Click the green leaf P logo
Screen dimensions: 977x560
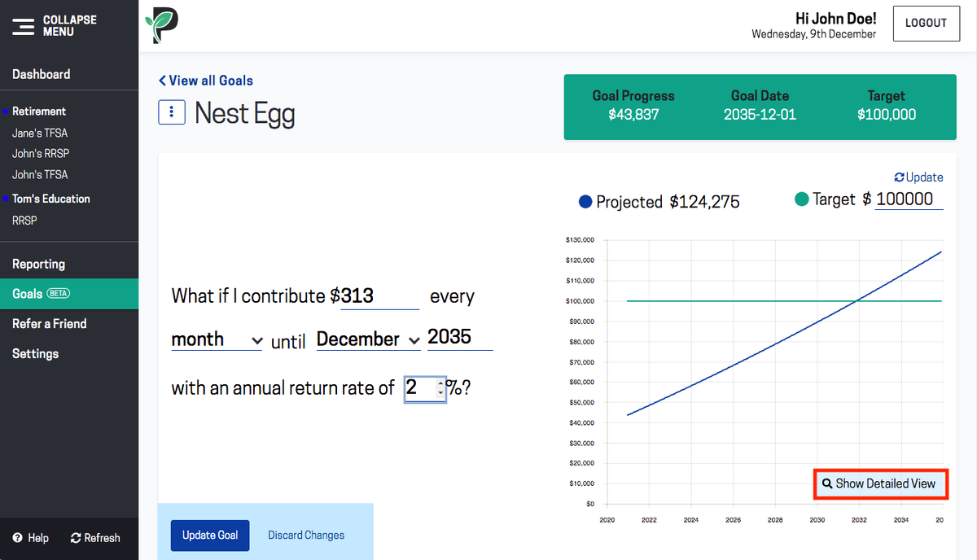(161, 25)
